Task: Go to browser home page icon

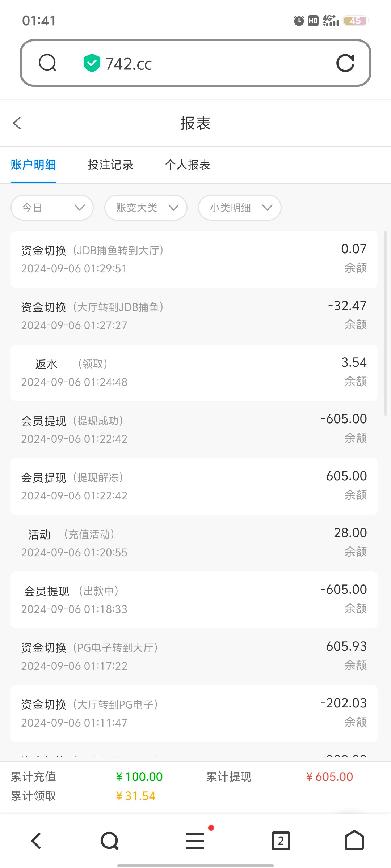Action: coord(354,841)
